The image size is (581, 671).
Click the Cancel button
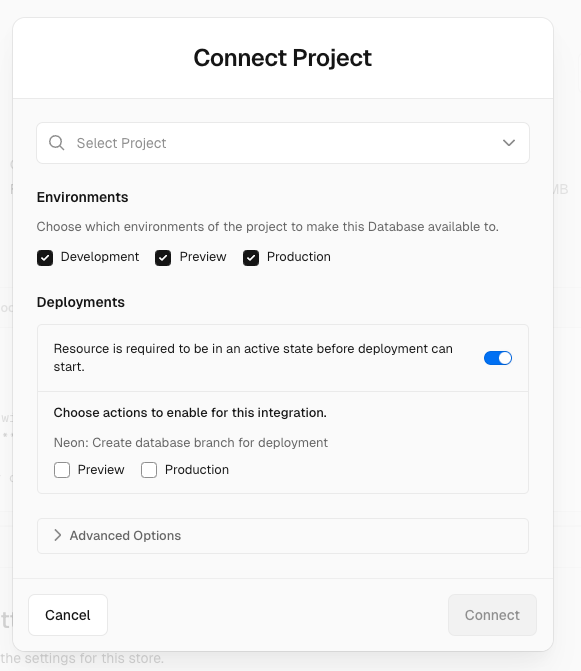pyautogui.click(x=68, y=615)
